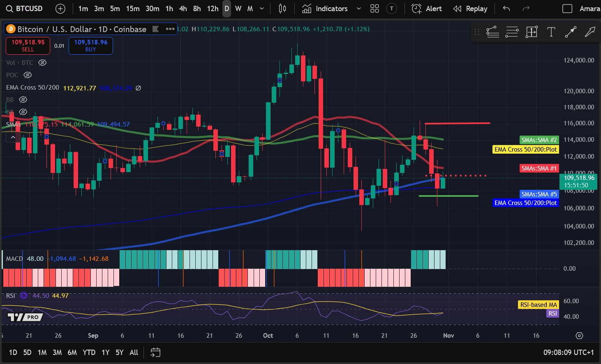Open the chart layout grid picker
This screenshot has height=364, width=601.
(x=374, y=8)
